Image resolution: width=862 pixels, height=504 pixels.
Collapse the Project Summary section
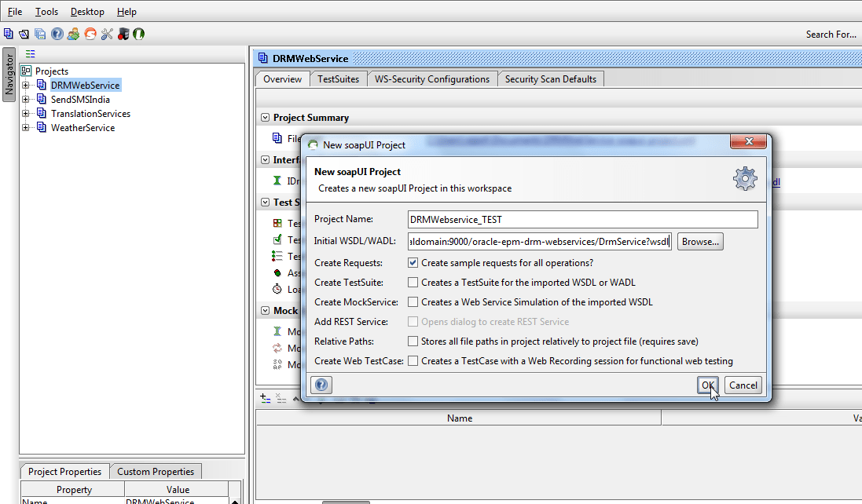point(265,118)
